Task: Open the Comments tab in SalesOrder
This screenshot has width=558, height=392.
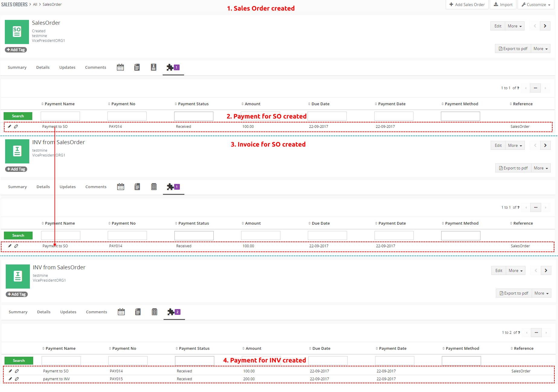Action: coord(95,67)
